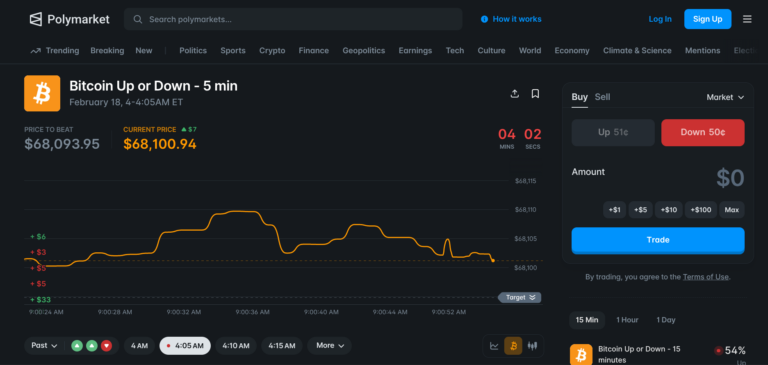768x365 pixels.
Task: Open the Trending category
Action: 62,50
